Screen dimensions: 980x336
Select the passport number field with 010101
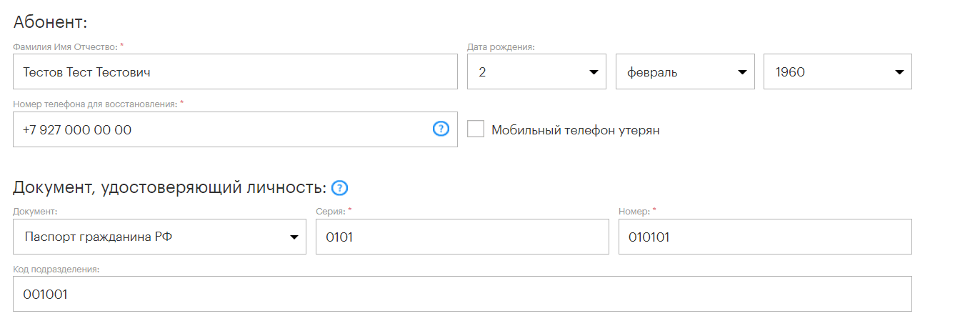(x=764, y=237)
